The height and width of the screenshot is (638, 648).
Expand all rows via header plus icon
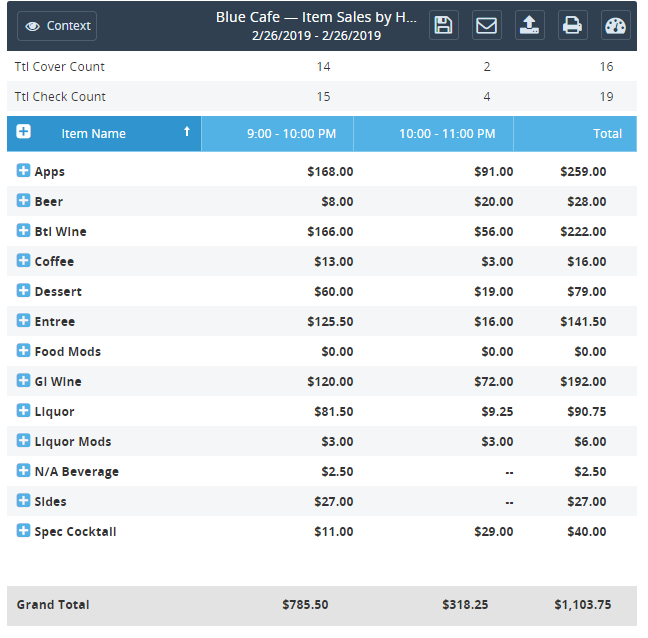pos(24,132)
